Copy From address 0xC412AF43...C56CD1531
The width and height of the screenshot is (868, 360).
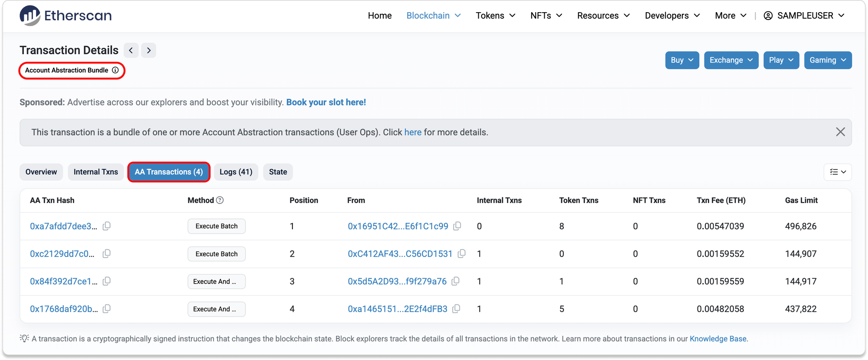[462, 254]
